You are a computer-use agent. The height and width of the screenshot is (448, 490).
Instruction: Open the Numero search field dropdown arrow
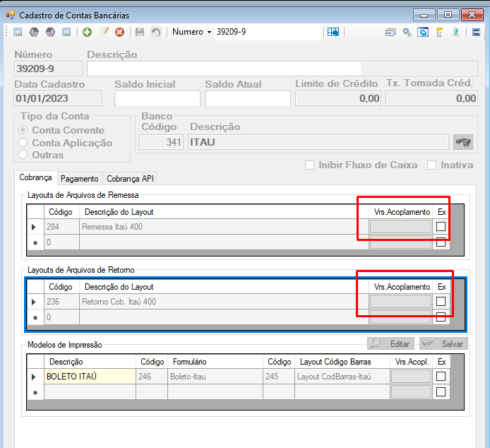209,32
